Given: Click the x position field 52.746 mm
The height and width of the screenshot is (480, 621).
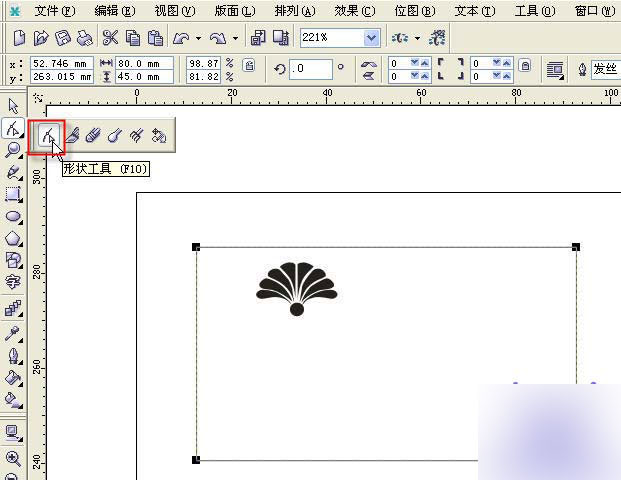Looking at the screenshot, I should pyautogui.click(x=61, y=63).
